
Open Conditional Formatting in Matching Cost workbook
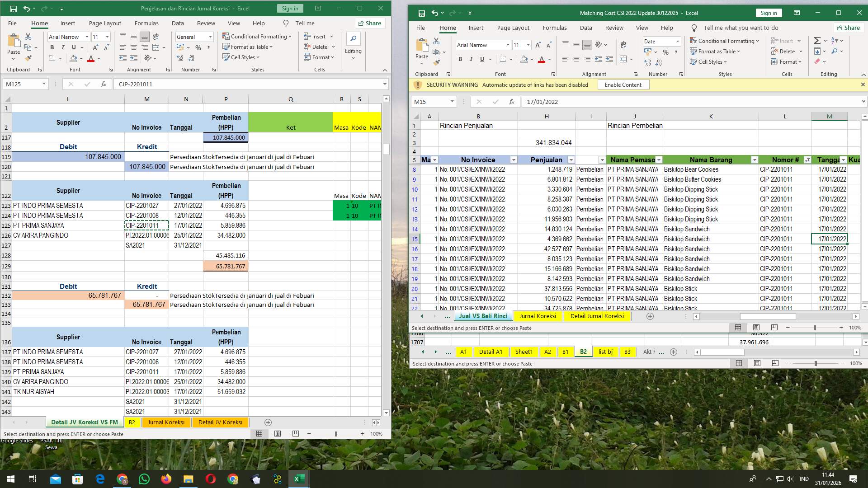click(x=725, y=41)
